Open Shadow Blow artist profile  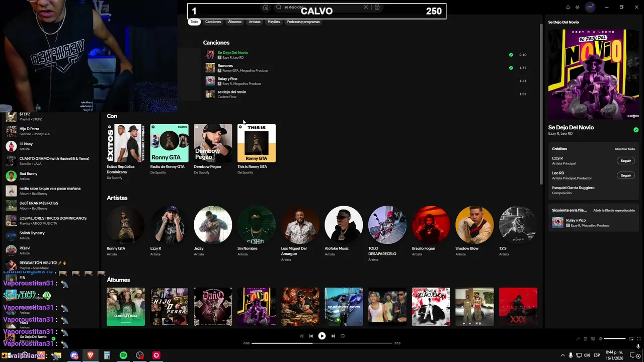tap(474, 231)
